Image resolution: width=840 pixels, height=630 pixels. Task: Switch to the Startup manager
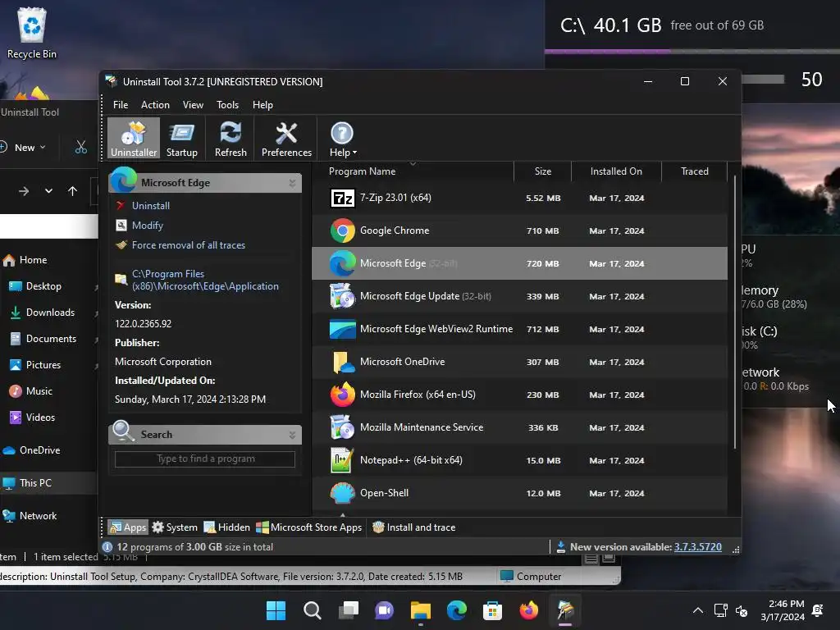181,138
